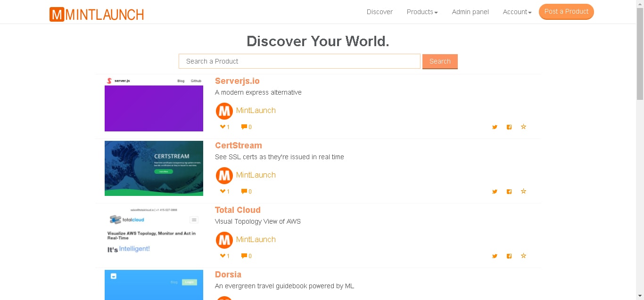Visit MintLaunch profile link under Serverjs.io
Image resolution: width=644 pixels, height=300 pixels.
click(x=256, y=110)
